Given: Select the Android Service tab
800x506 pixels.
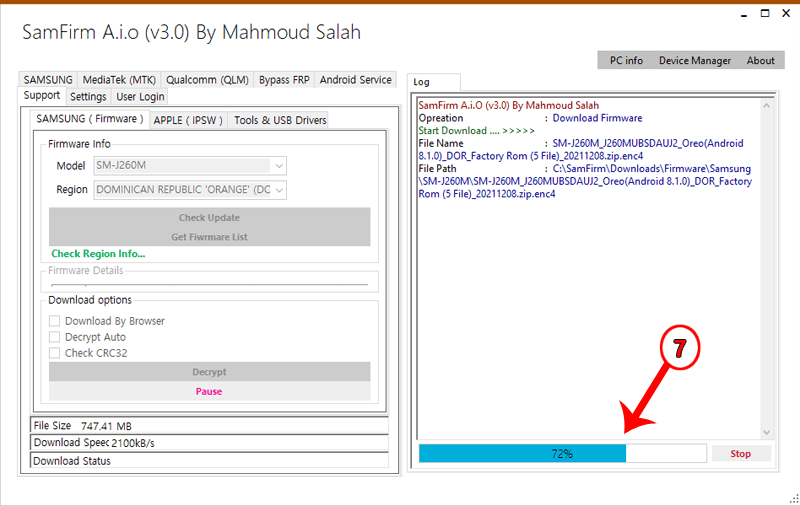Looking at the screenshot, I should (356, 80).
